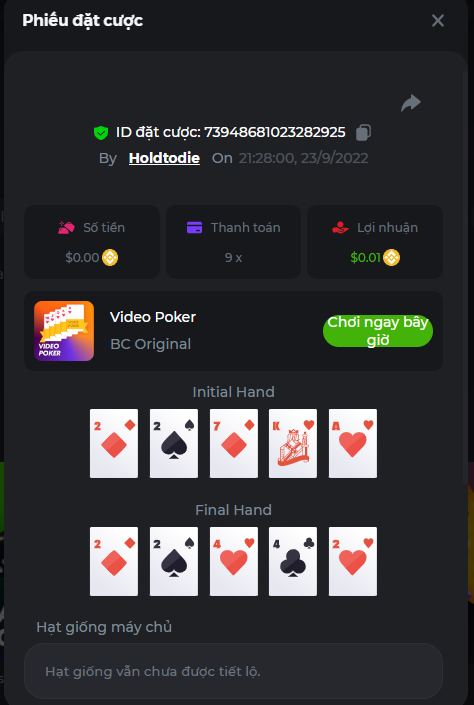474x705 pixels.
Task: Click the share arrow icon
Action: pyautogui.click(x=411, y=103)
